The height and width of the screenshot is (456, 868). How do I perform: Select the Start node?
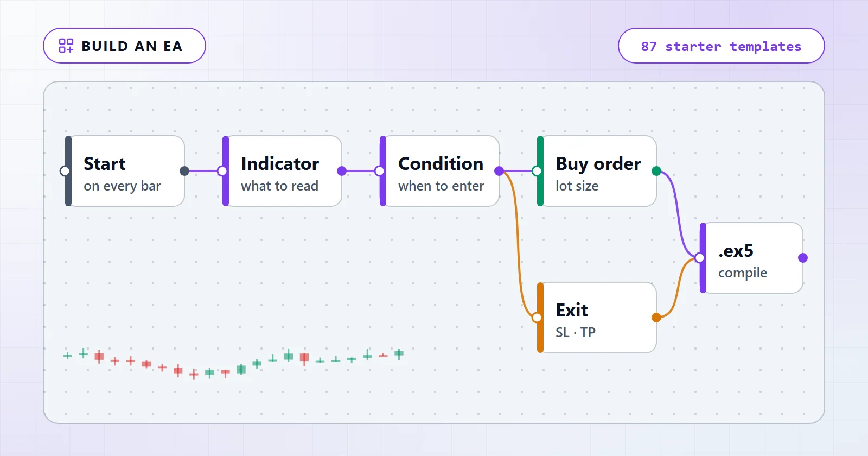(x=125, y=171)
